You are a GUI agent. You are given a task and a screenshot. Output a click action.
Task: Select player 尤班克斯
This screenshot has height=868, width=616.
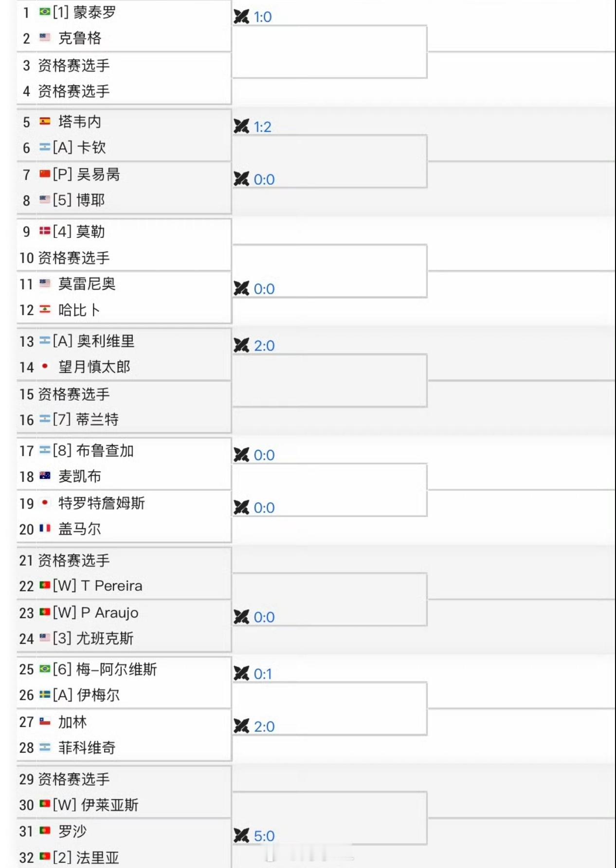[105, 638]
